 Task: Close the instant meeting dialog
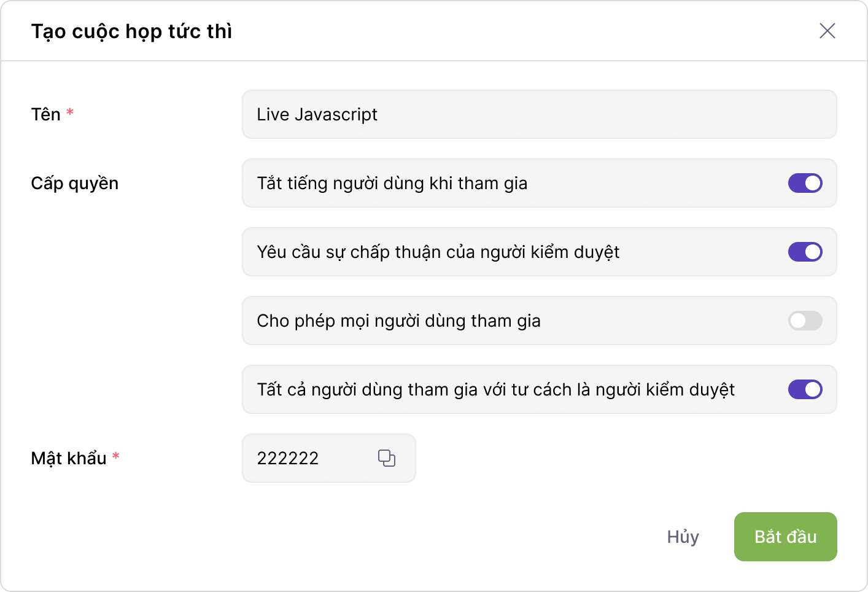click(x=827, y=31)
